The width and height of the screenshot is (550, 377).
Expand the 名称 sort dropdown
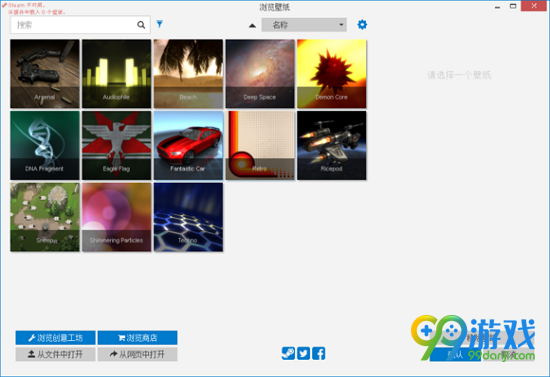point(304,25)
